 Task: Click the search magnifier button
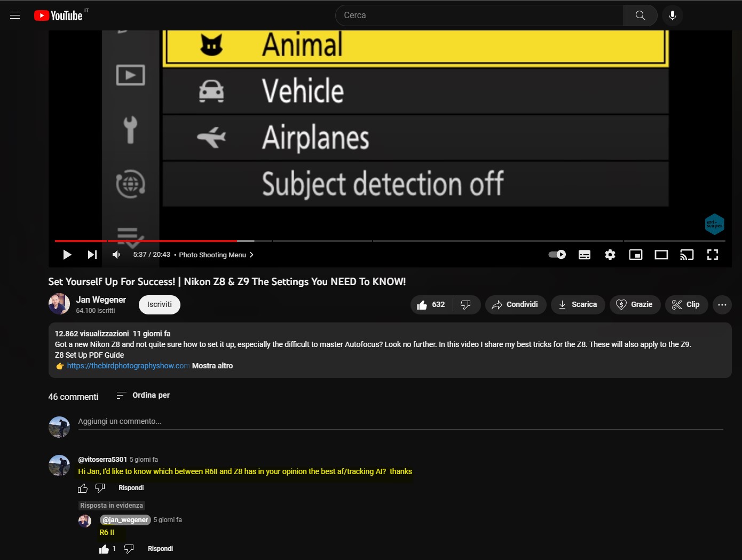(x=640, y=15)
